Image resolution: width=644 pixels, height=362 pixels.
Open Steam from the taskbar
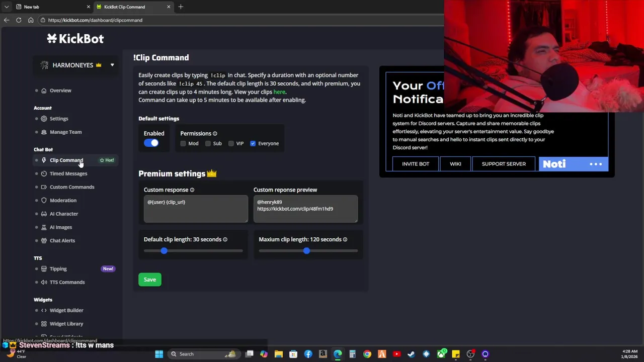click(x=411, y=354)
